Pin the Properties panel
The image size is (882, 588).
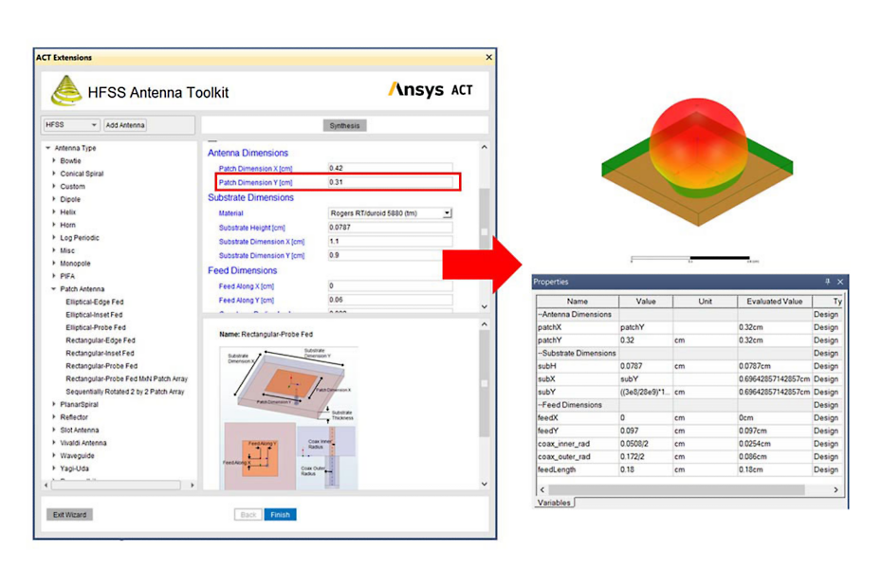coord(827,282)
